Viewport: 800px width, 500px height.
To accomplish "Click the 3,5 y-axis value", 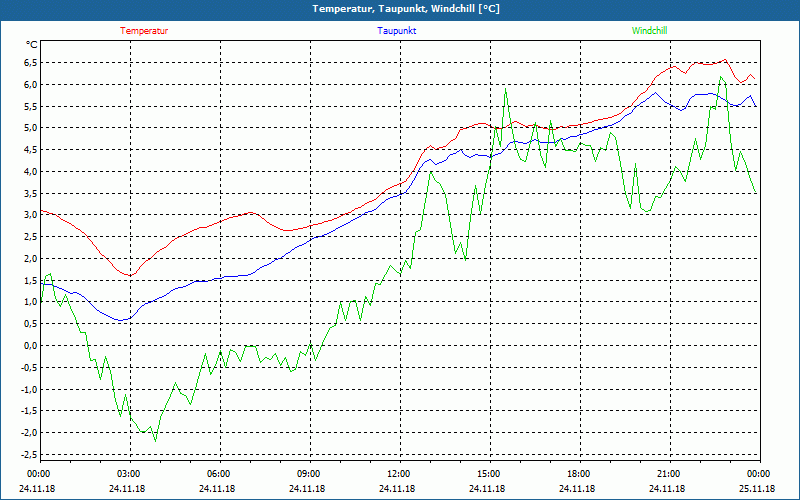I will [x=31, y=193].
